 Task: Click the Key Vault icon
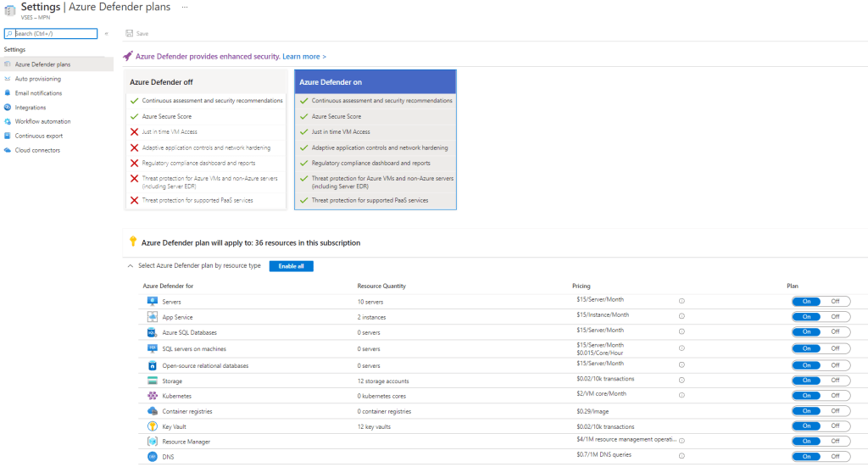[x=153, y=426]
